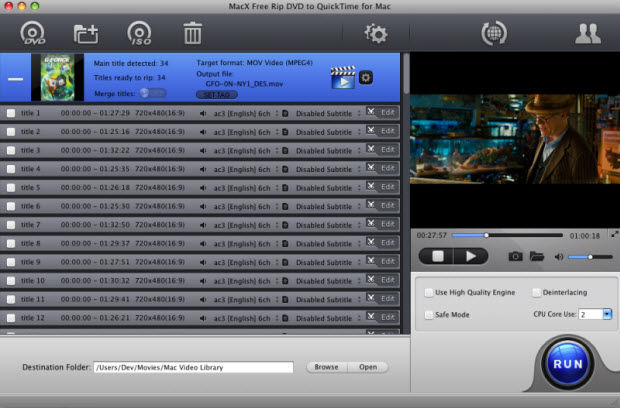Check the title 12 checkbox
The image size is (620, 408).
(x=11, y=317)
